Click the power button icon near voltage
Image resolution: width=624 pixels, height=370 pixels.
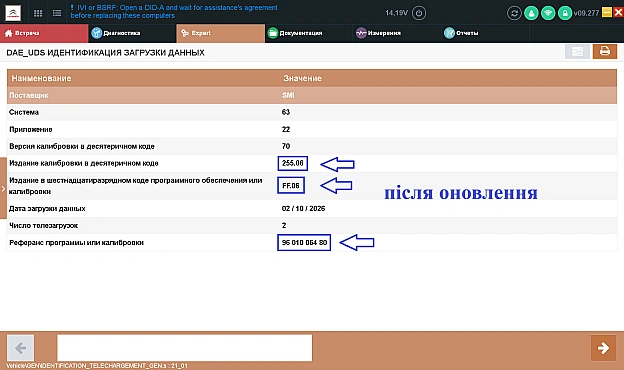(419, 13)
